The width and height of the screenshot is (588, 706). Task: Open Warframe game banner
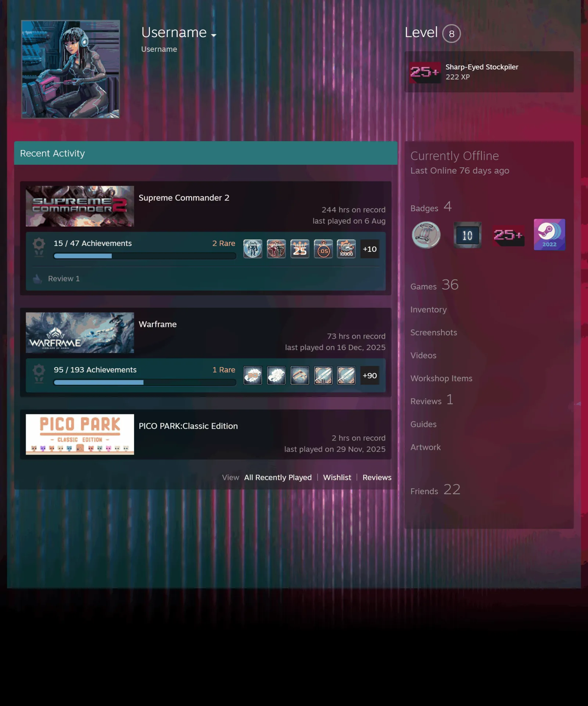[x=80, y=332]
